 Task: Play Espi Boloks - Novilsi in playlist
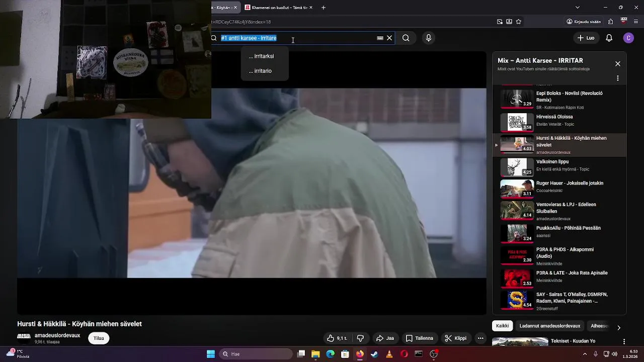pos(559,100)
